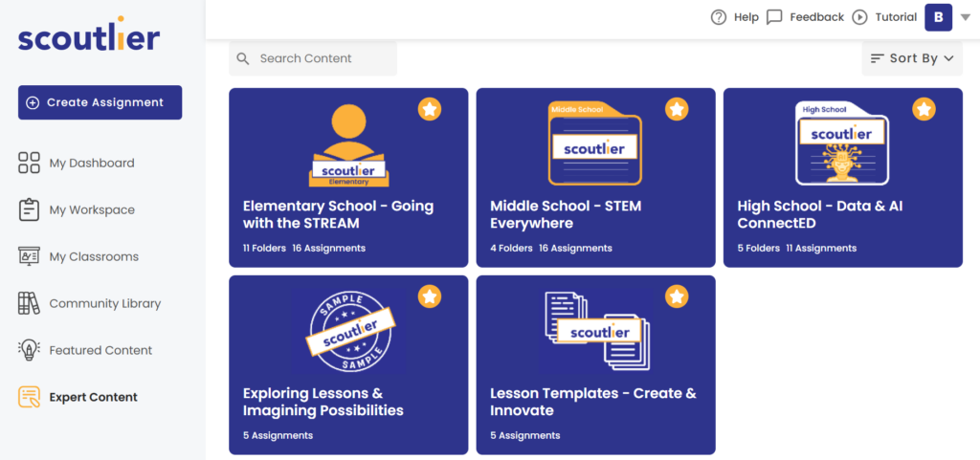The width and height of the screenshot is (980, 460).
Task: Go to Community Library books icon
Action: point(30,303)
